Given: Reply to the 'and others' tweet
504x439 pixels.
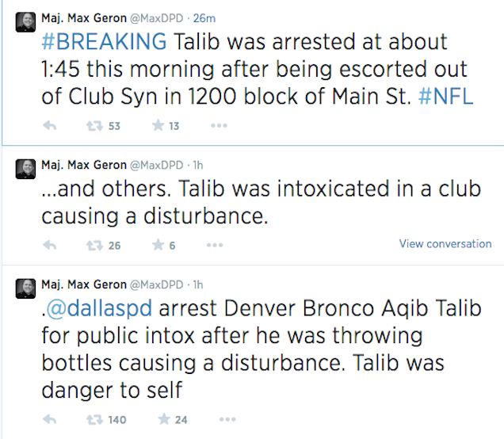Looking at the screenshot, I should (x=49, y=245).
